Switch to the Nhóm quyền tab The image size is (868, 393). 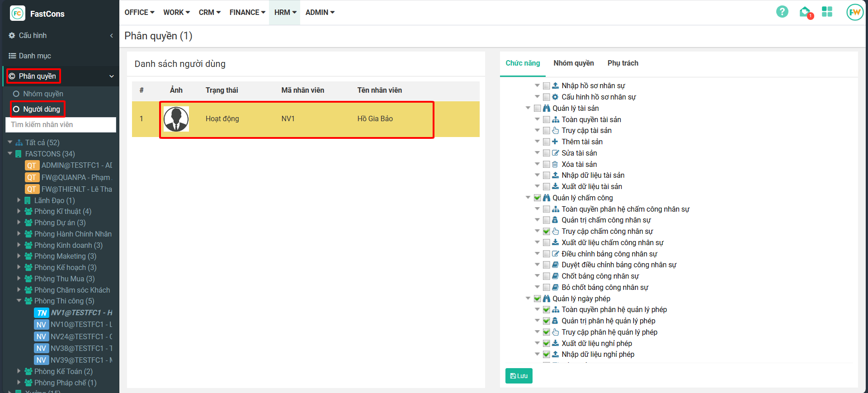pyautogui.click(x=573, y=63)
